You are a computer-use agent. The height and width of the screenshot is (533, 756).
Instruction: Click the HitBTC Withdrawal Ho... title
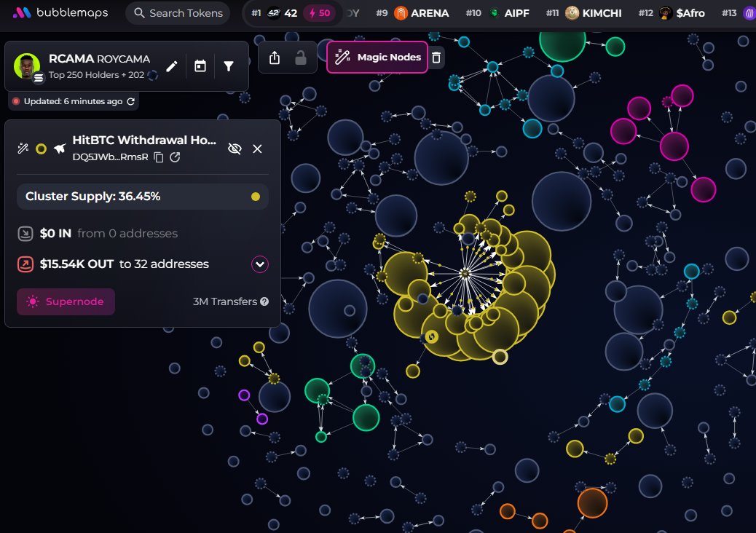coord(144,141)
